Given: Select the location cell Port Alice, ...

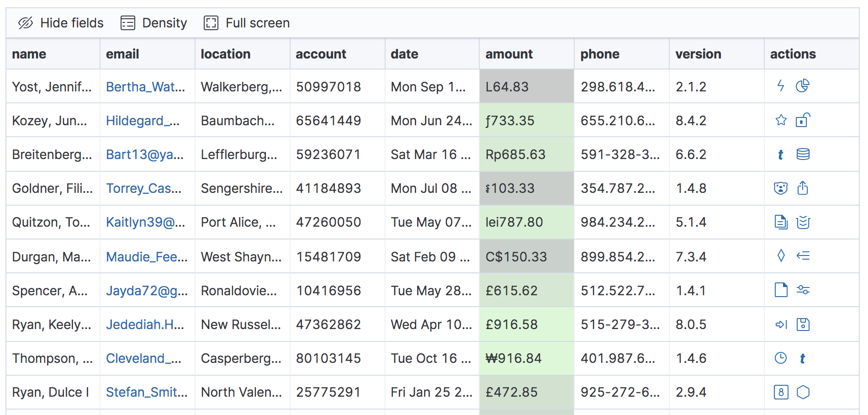Looking at the screenshot, I should pyautogui.click(x=243, y=222).
